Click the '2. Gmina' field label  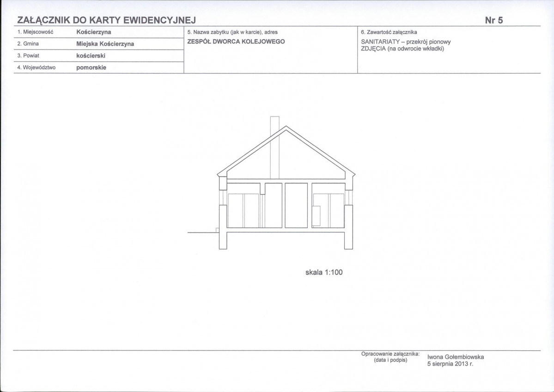click(x=28, y=44)
